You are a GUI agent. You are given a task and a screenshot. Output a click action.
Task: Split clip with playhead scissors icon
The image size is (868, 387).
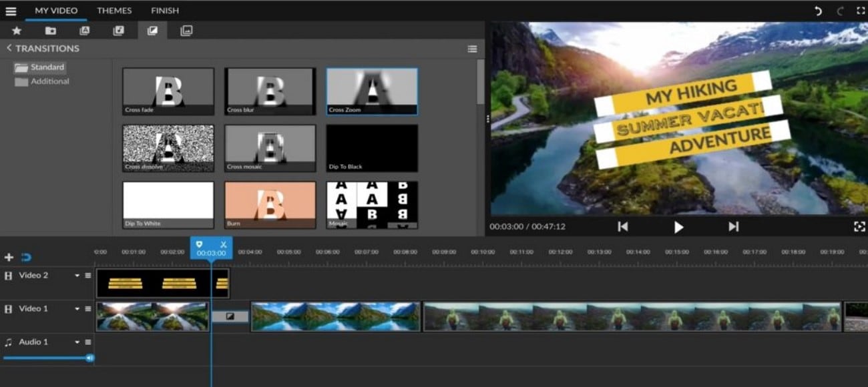tap(224, 244)
